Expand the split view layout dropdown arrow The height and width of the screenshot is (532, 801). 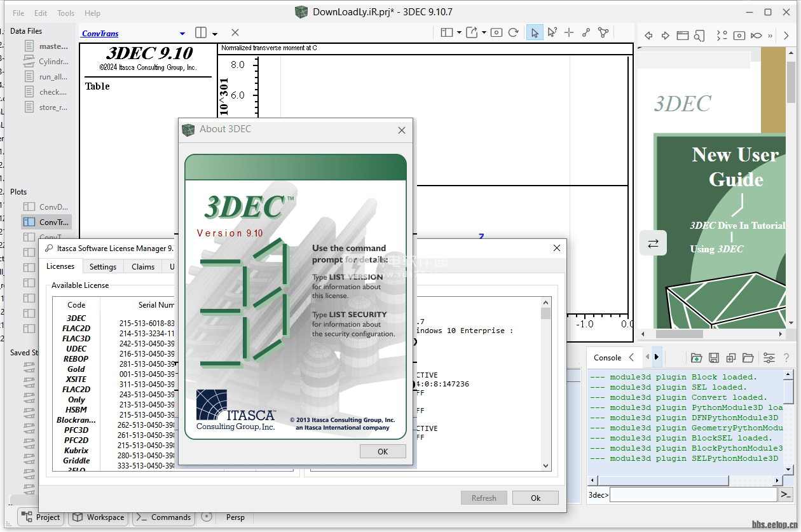(x=215, y=34)
